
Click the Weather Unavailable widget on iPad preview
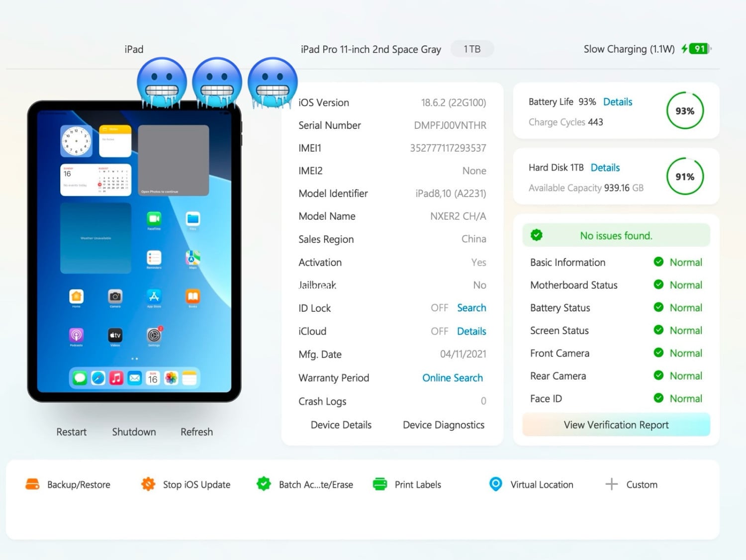coord(96,238)
